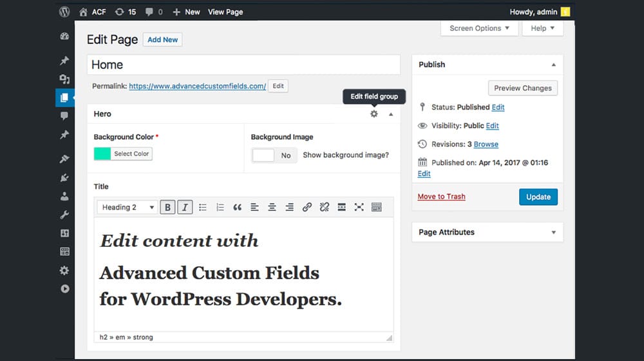
Task: Align text center in editor
Action: pyautogui.click(x=272, y=207)
